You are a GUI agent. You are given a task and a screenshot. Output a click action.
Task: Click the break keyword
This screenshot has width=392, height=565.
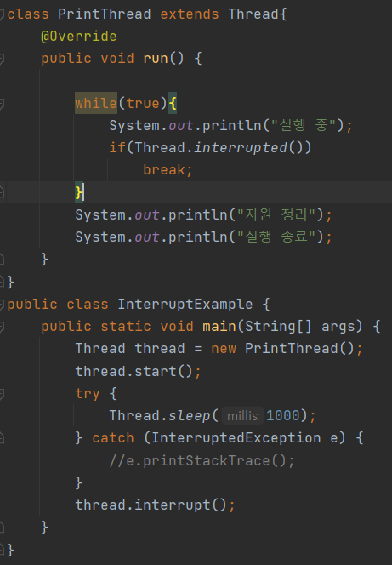click(164, 169)
